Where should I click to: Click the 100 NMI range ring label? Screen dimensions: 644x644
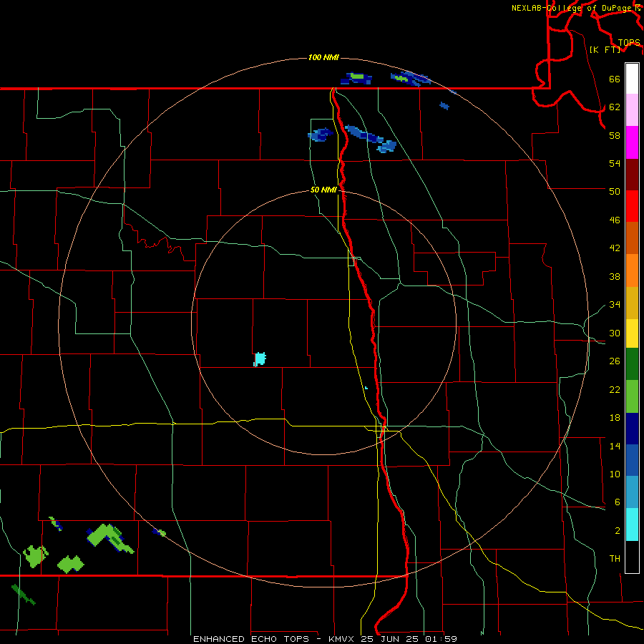(x=323, y=57)
